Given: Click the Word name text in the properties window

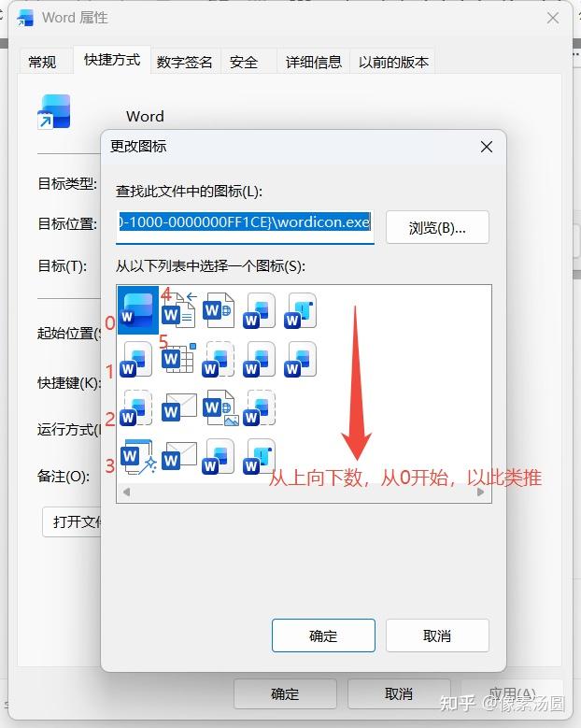Looking at the screenshot, I should click(145, 116).
